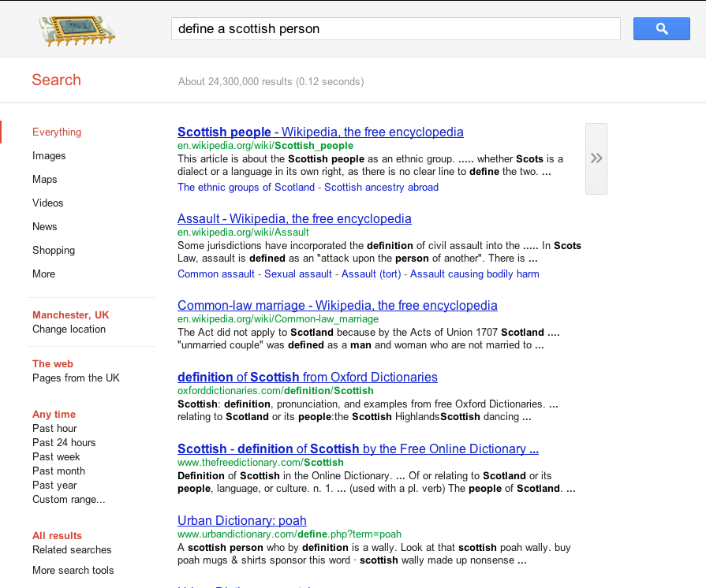Switch to Videos results
Screen dimensions: 706x588
coord(48,203)
